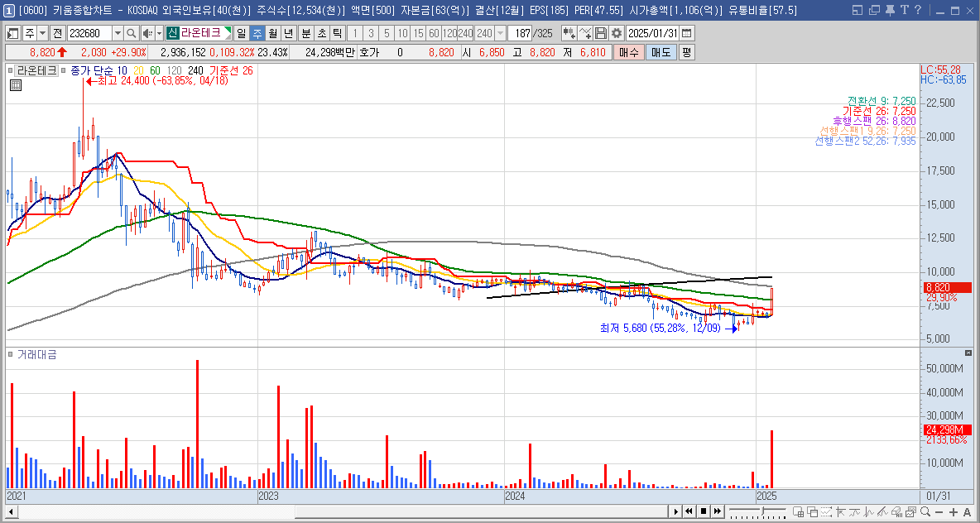Select the minute 분 chart period

point(306,33)
